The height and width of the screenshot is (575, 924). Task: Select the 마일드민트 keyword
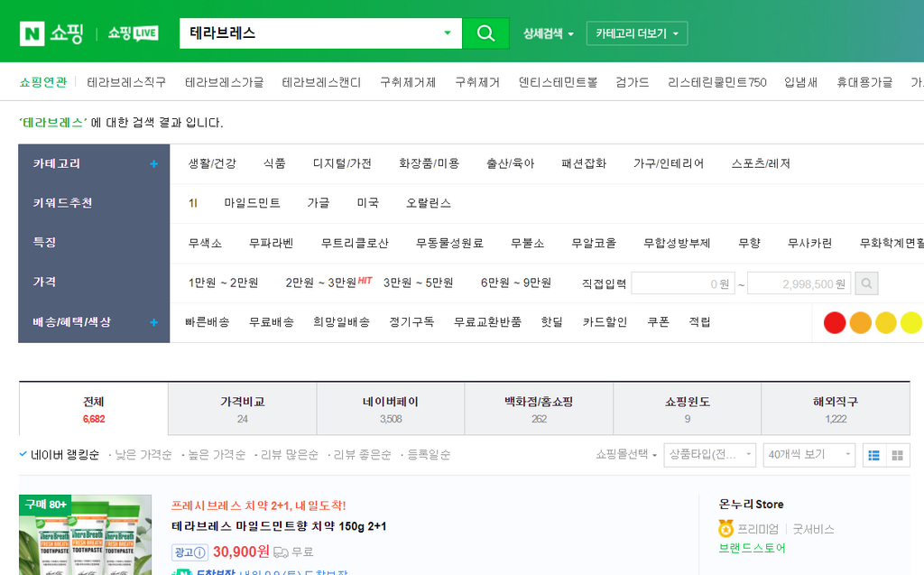point(252,203)
